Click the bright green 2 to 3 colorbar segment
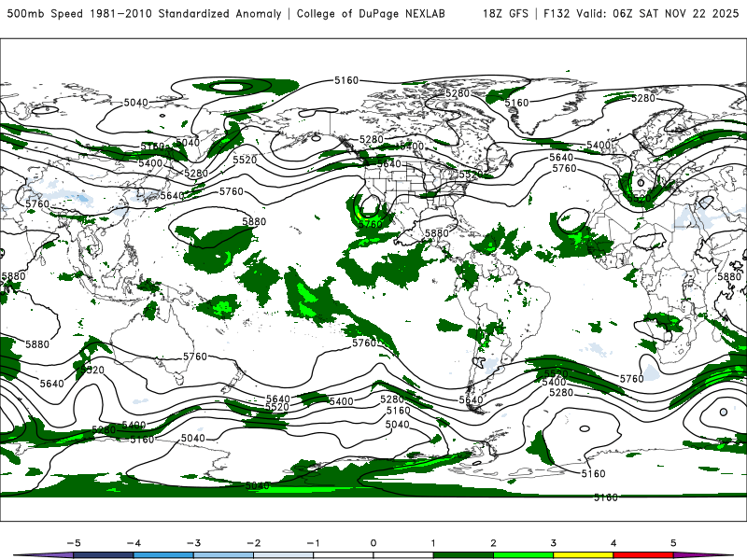Screen dimensions: 747x560 pyautogui.click(x=523, y=555)
